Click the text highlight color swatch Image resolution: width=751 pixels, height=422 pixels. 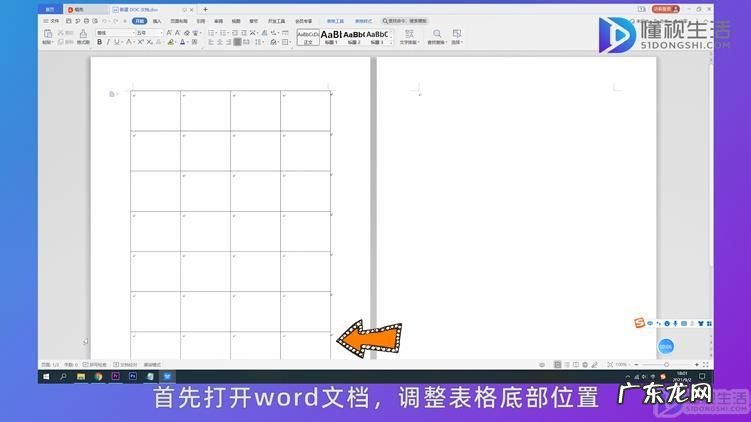pos(171,42)
